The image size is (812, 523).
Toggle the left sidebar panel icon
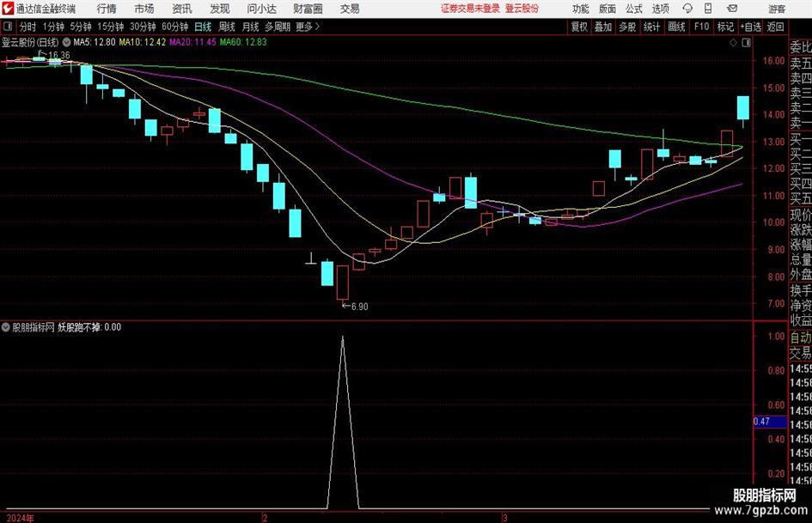(7, 27)
